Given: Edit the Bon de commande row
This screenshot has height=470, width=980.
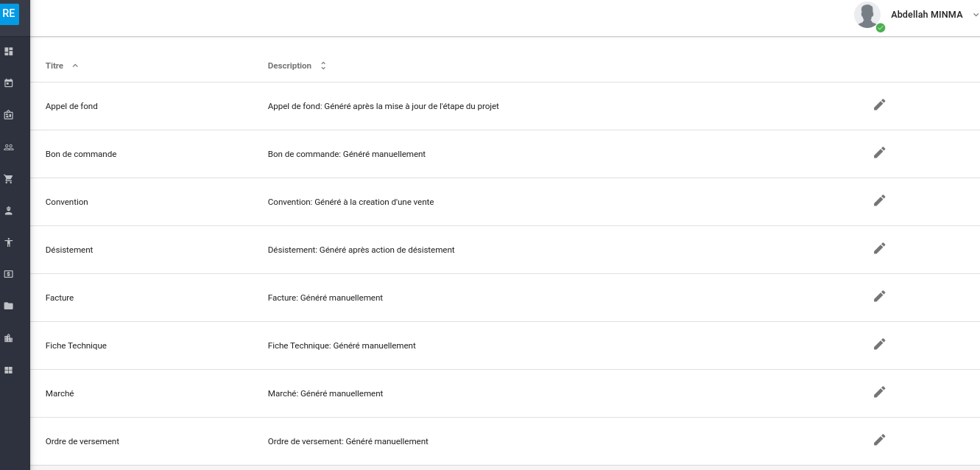Looking at the screenshot, I should click(x=879, y=152).
